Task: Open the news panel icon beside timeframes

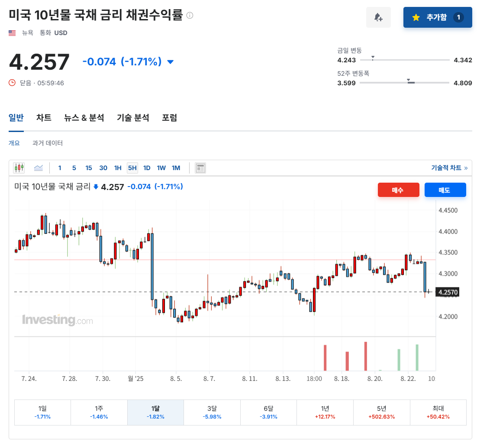Action: [x=200, y=168]
